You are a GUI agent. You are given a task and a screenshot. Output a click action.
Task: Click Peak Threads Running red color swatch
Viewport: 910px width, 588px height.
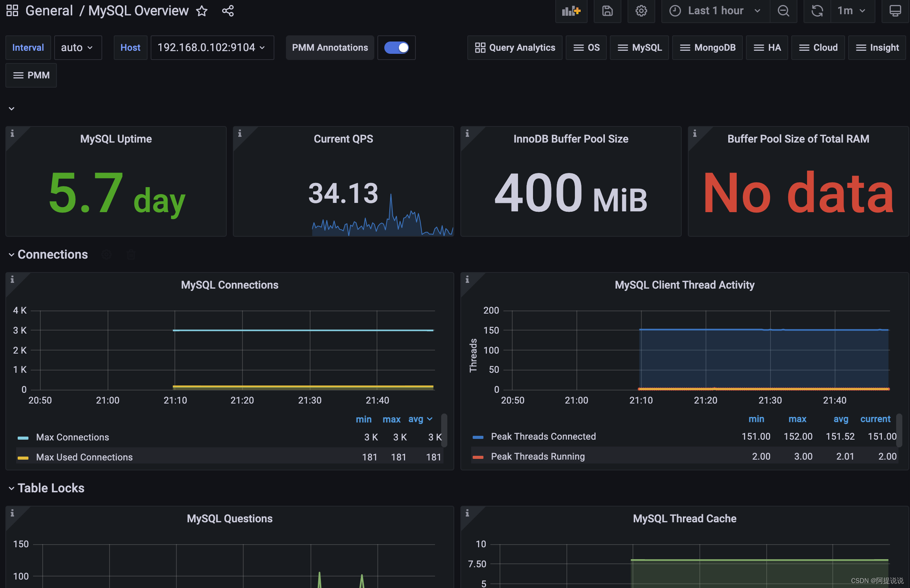(x=478, y=457)
